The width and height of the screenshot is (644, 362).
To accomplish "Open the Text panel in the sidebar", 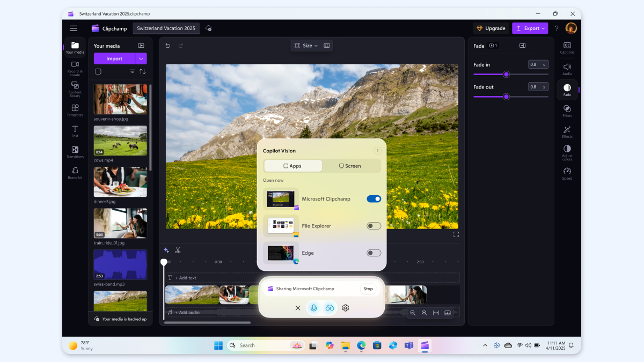I will pyautogui.click(x=75, y=131).
